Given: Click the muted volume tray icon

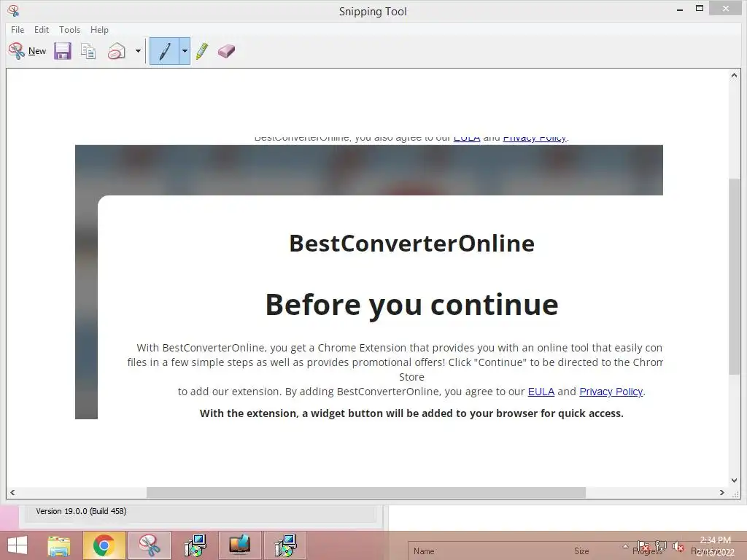Looking at the screenshot, I should [x=678, y=546].
